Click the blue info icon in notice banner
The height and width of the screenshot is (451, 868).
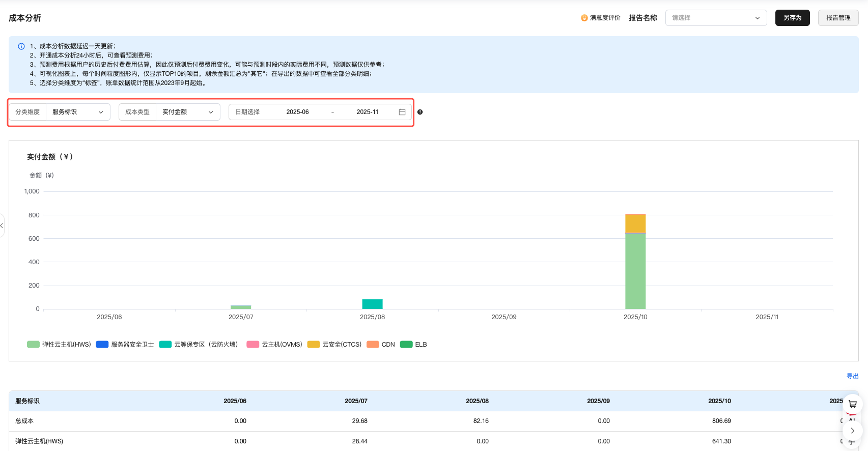[21, 46]
